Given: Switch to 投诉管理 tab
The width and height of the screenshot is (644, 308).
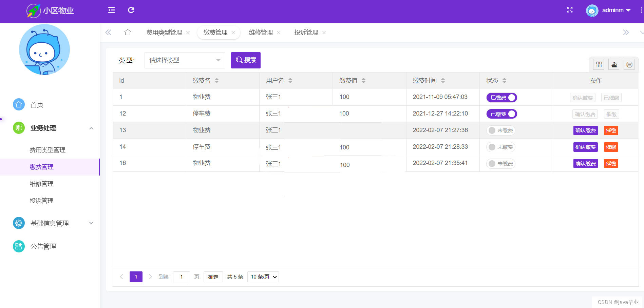Looking at the screenshot, I should pyautogui.click(x=306, y=33).
